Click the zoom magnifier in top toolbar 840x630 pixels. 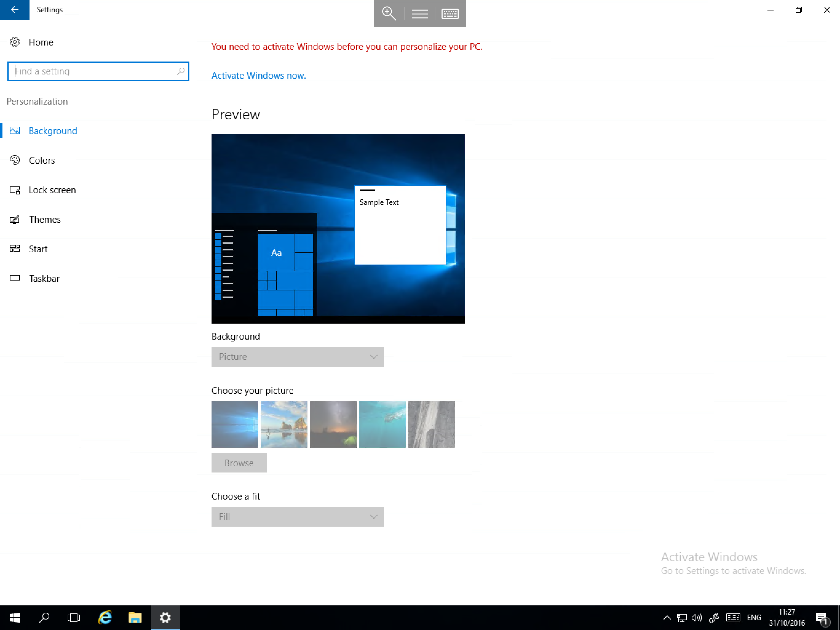389,14
